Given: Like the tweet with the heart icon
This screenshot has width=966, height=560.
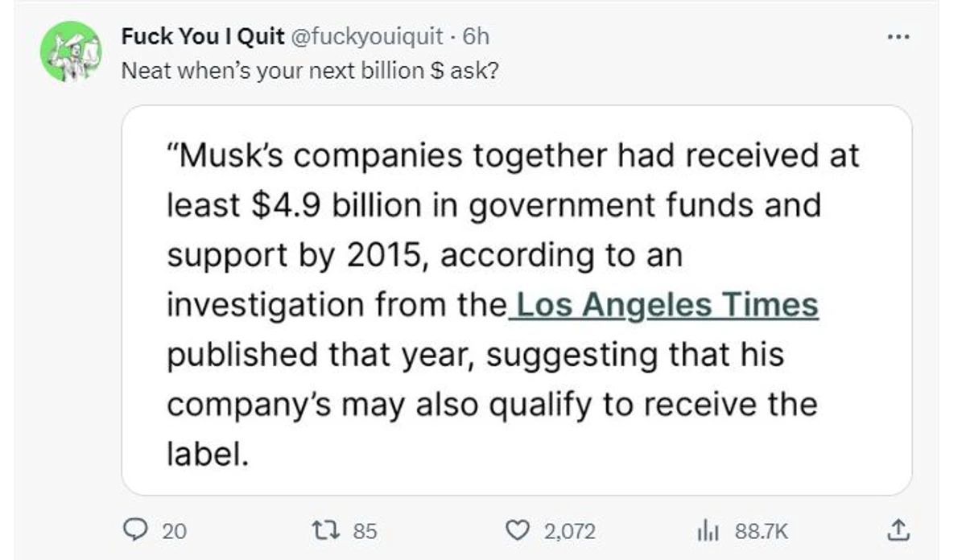Looking at the screenshot, I should tap(515, 530).
